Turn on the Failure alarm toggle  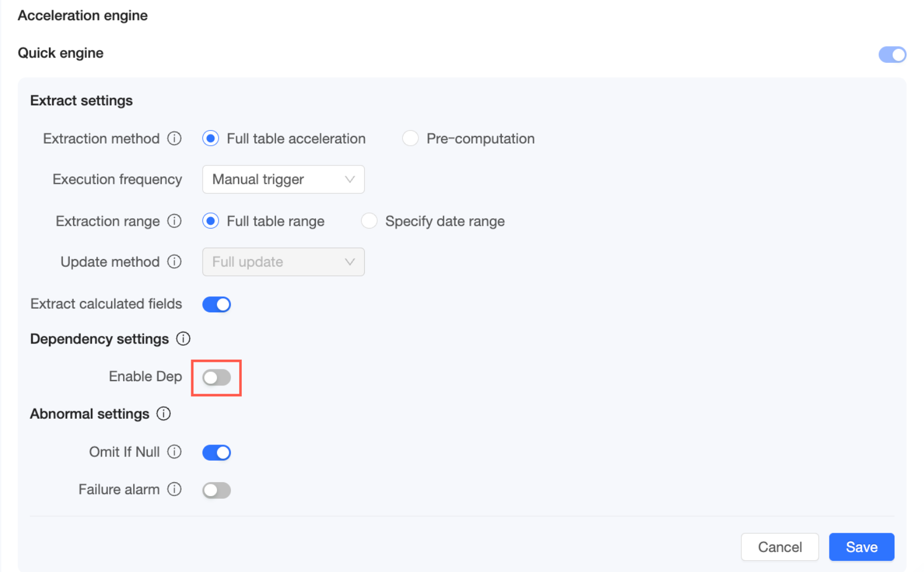216,490
